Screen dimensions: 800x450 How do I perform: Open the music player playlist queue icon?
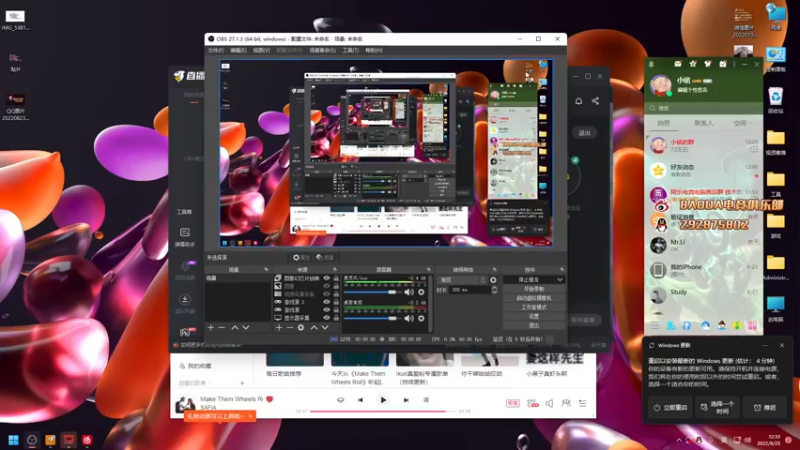(x=583, y=403)
